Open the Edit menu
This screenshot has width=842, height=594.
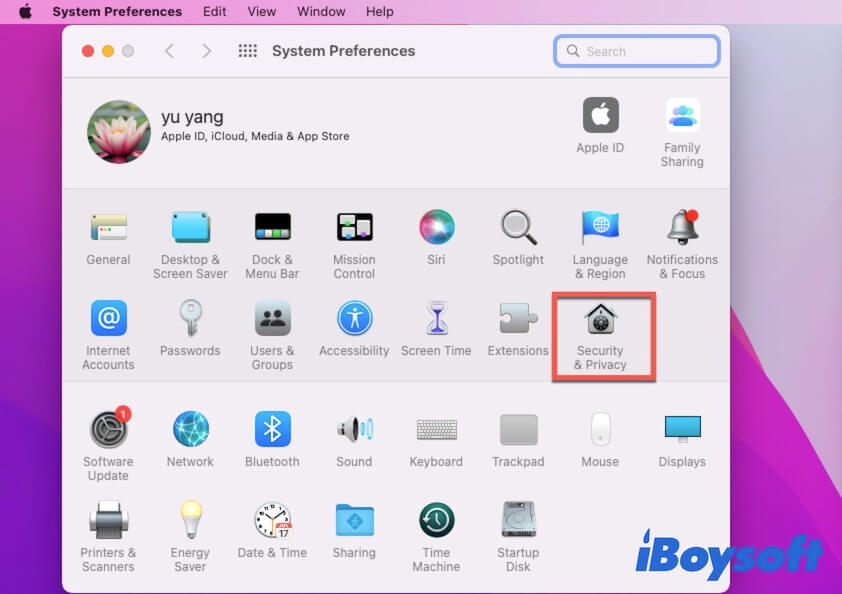[x=214, y=11]
